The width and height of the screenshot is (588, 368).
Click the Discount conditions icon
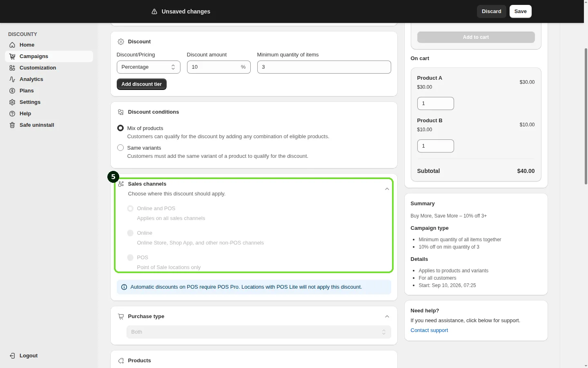pos(121,112)
